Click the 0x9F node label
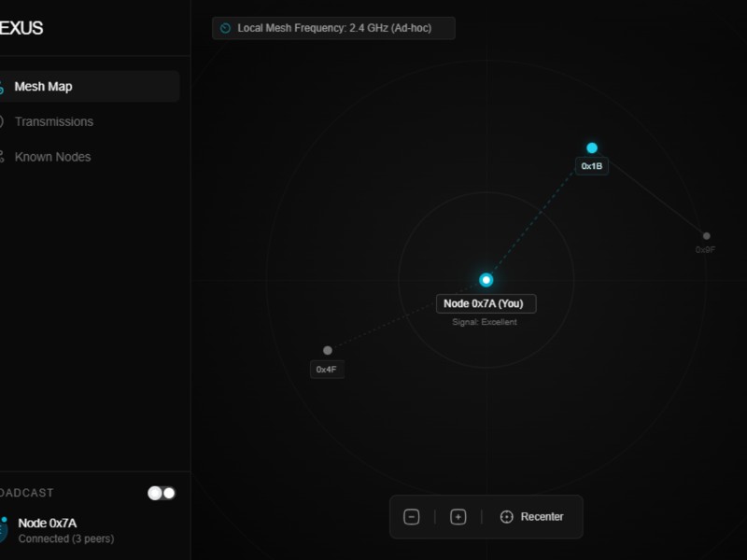 (x=705, y=249)
